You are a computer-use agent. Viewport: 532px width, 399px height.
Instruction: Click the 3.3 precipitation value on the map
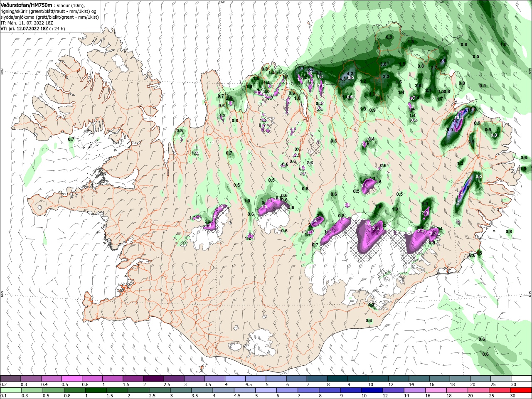pyautogui.click(x=386, y=76)
